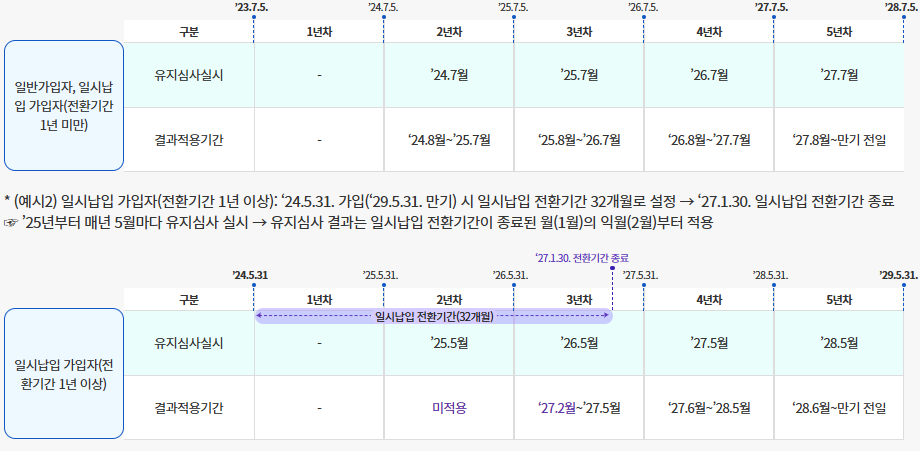Select the '25.7월 review month cell
920x451 pixels.
tap(579, 75)
